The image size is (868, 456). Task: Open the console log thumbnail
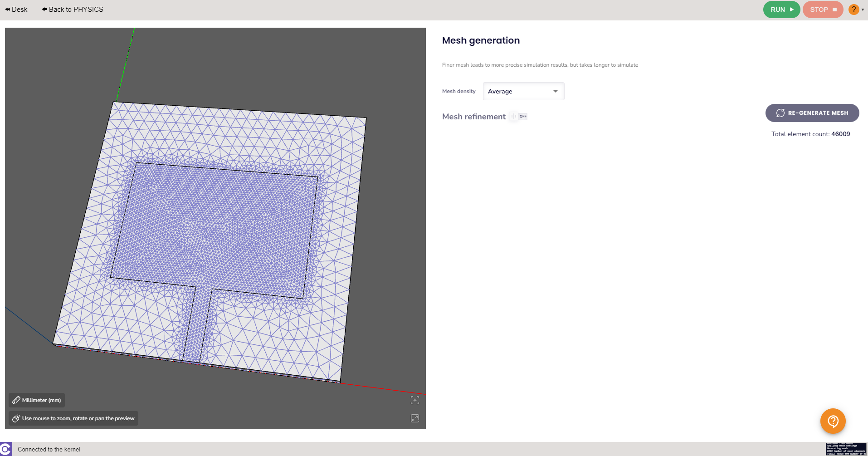846,449
